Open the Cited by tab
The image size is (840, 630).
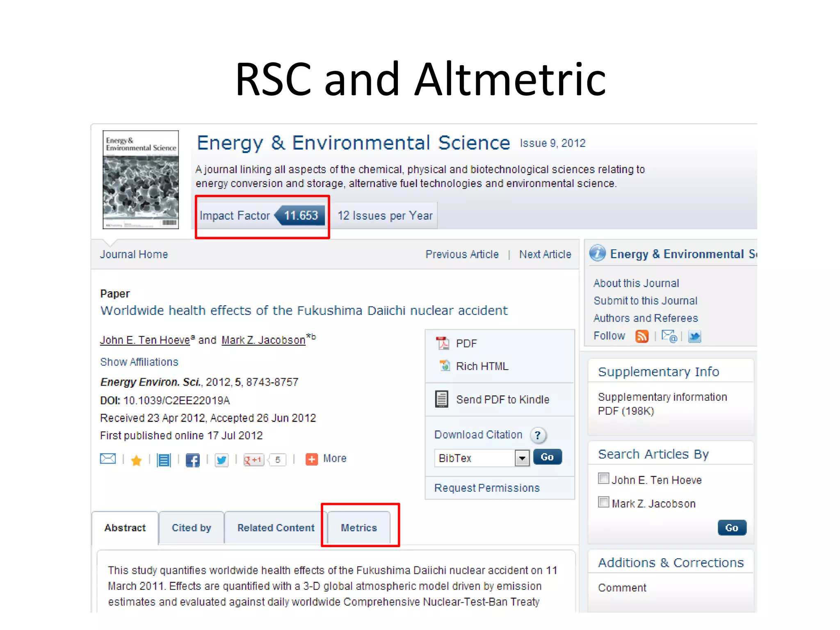click(192, 528)
